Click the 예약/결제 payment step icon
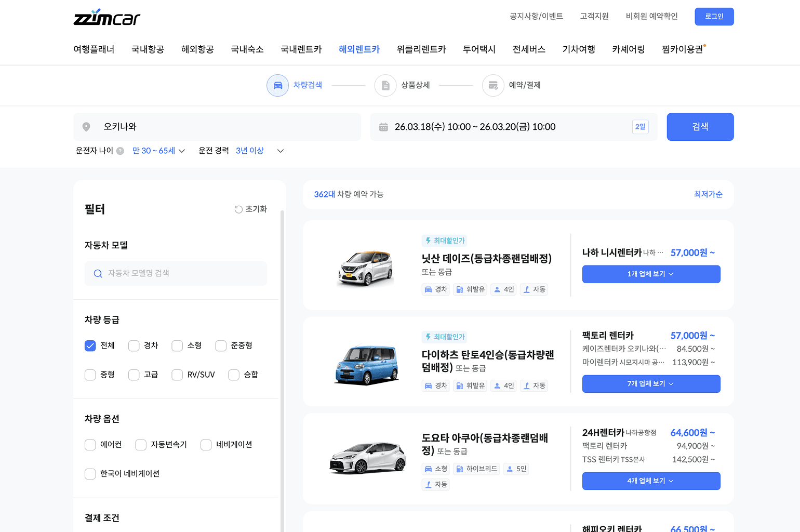 pyautogui.click(x=492, y=85)
